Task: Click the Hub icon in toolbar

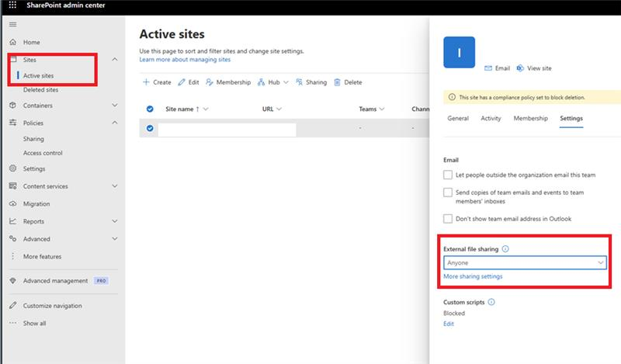Action: pos(261,82)
